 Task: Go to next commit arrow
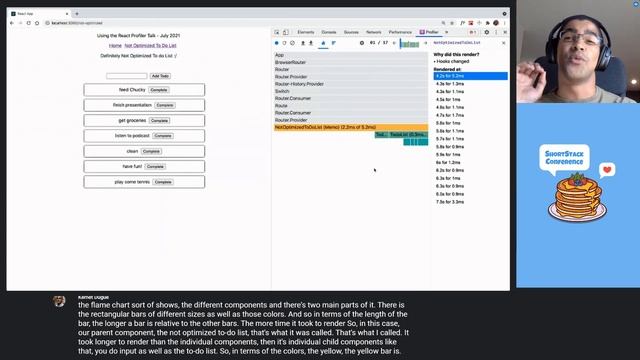coord(425,43)
